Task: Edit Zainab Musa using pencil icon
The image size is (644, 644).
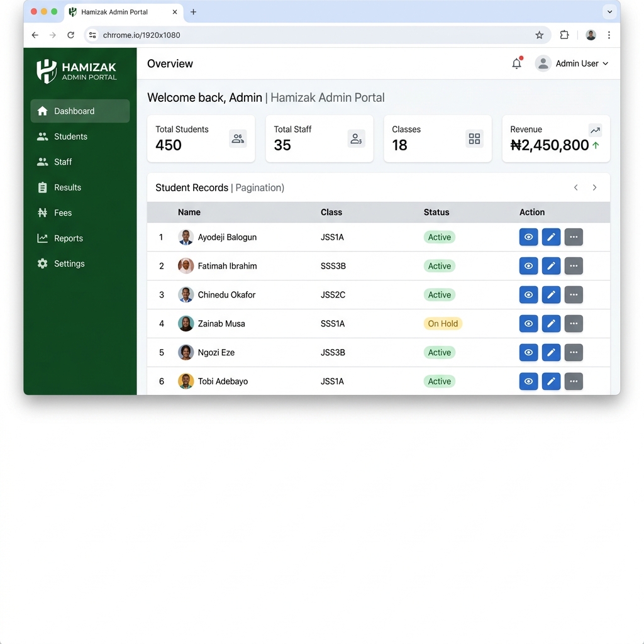Action: click(551, 323)
